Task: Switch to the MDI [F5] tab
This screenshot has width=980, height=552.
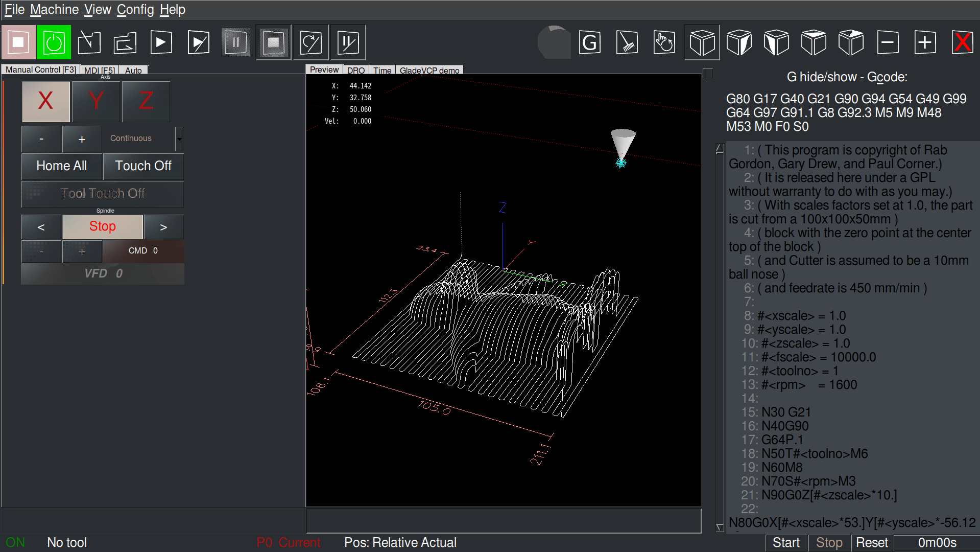Action: pos(100,71)
